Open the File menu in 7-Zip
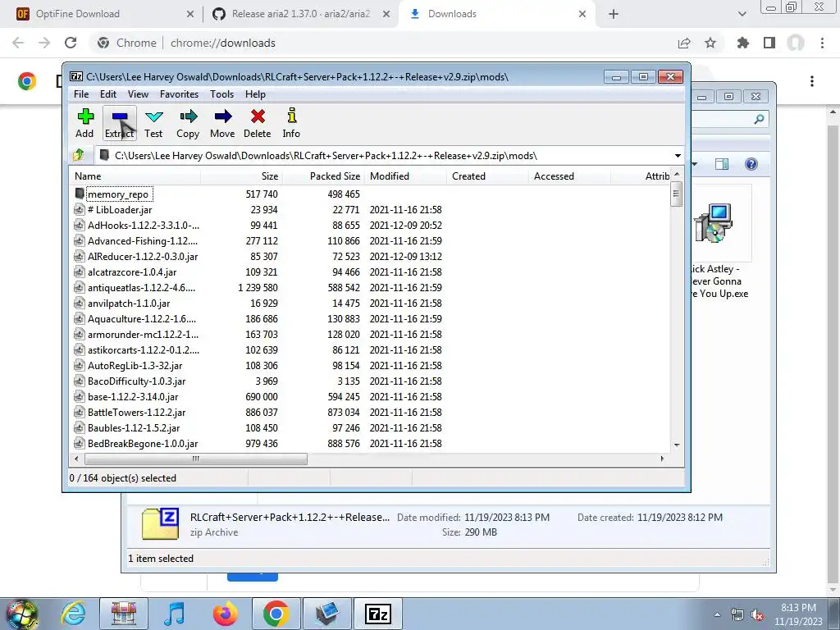 tap(81, 94)
